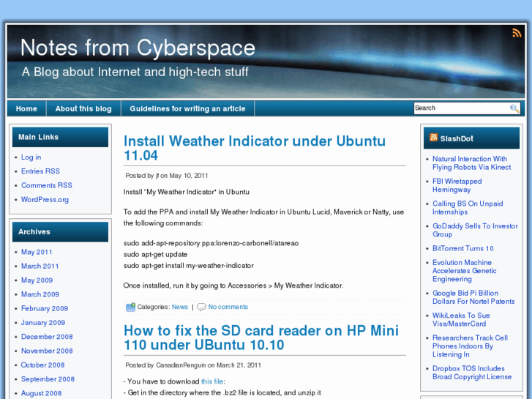Open How to fix the SD card reader post
The height and width of the screenshot is (399, 532).
[261, 338]
